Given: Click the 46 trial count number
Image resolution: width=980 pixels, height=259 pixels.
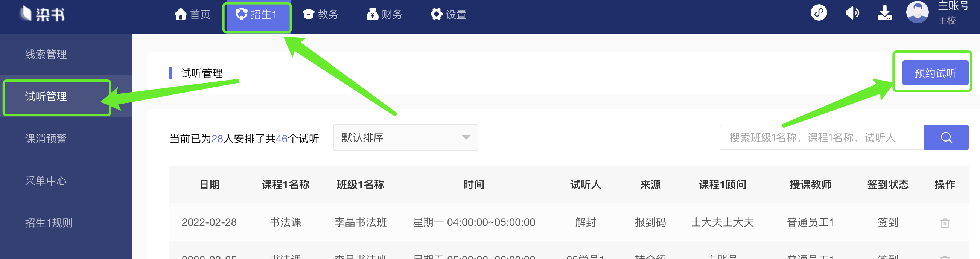Looking at the screenshot, I should point(282,139).
